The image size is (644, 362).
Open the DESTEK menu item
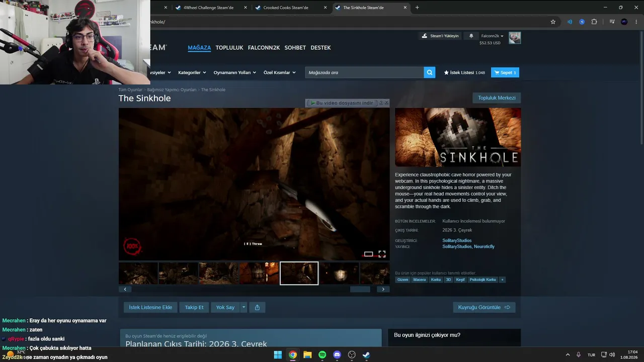(x=320, y=48)
